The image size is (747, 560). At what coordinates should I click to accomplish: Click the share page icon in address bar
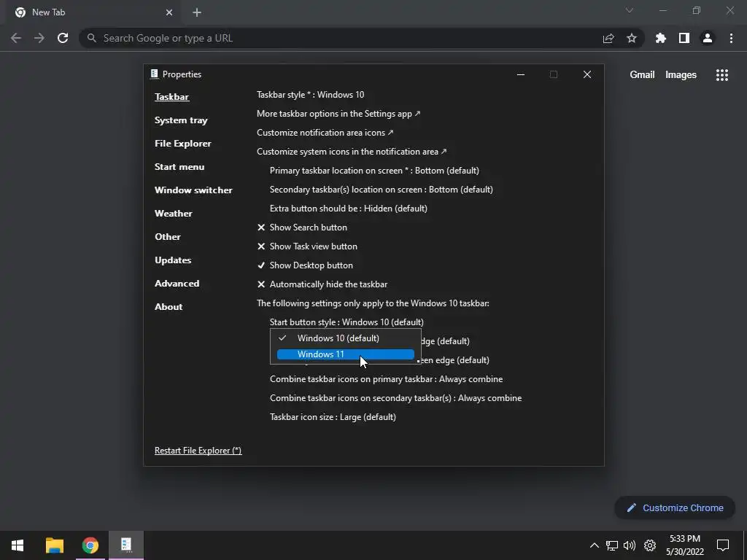[608, 38]
